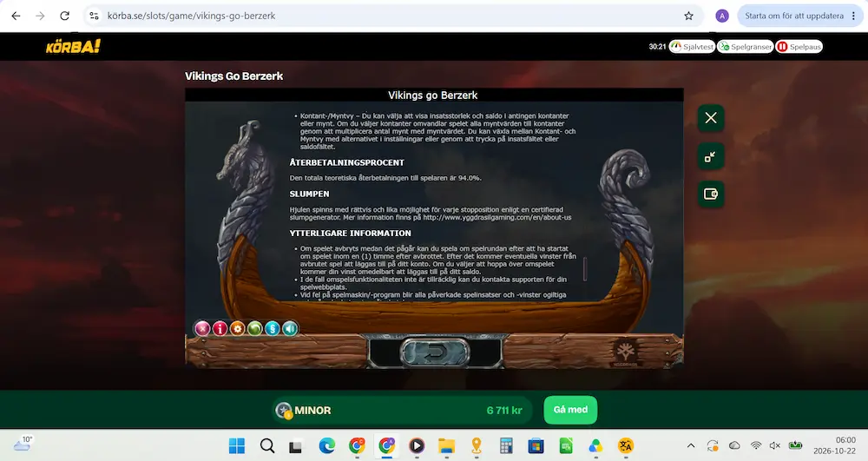Open Wi-Fi network settings in tray
Viewport: 868px width, 461px height.
[x=756, y=446]
